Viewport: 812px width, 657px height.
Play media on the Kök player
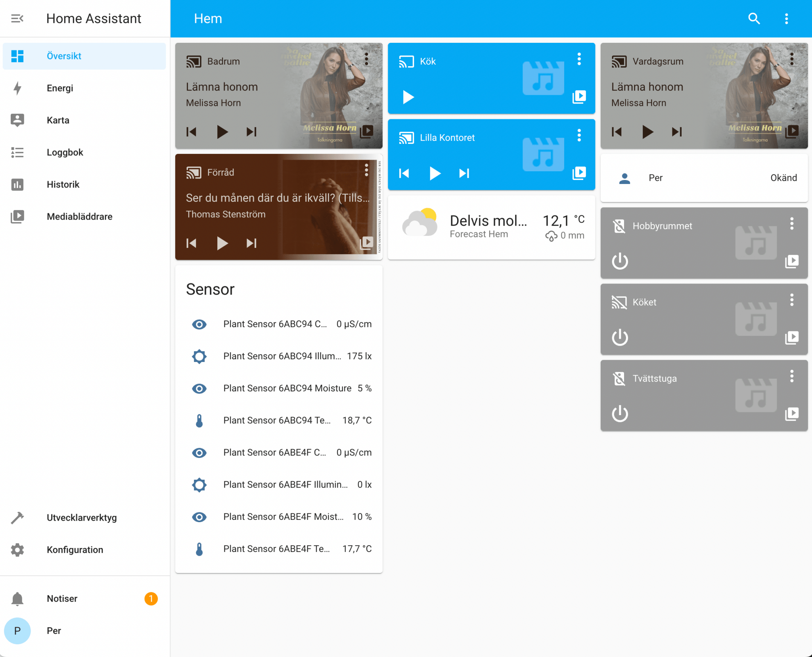tap(408, 97)
